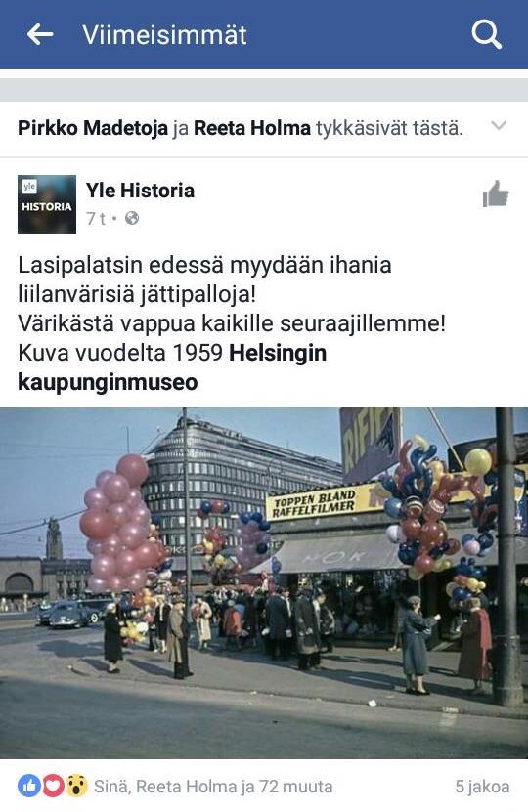Open Pirkko Madetoja's profile
The width and height of the screenshot is (528, 812).
(93, 128)
